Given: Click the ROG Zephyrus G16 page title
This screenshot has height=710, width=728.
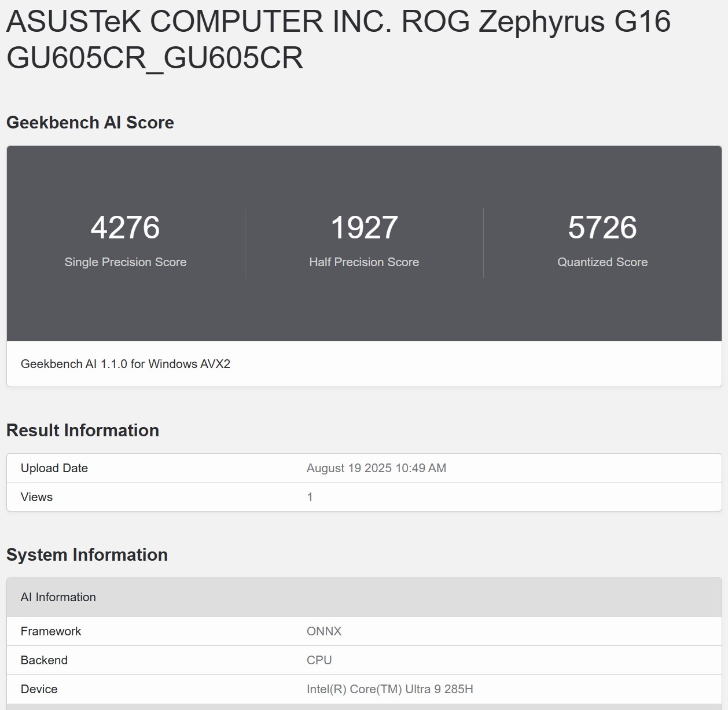Looking at the screenshot, I should point(338,39).
